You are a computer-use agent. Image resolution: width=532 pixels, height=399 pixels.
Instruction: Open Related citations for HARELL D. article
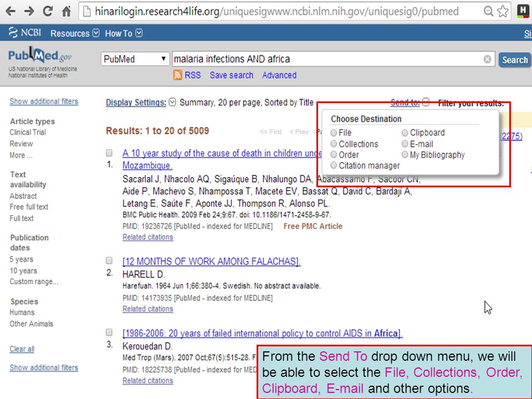pos(148,309)
